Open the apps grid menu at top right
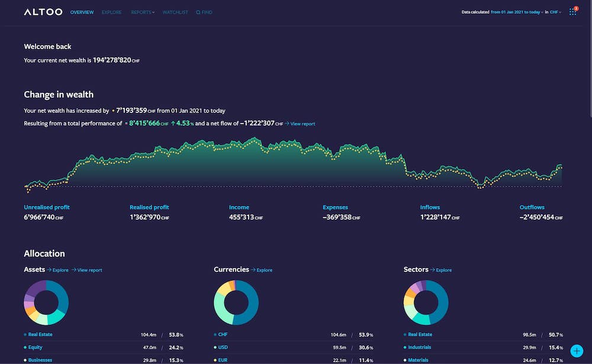Screen dimensions: 592x364 (x=572, y=12)
